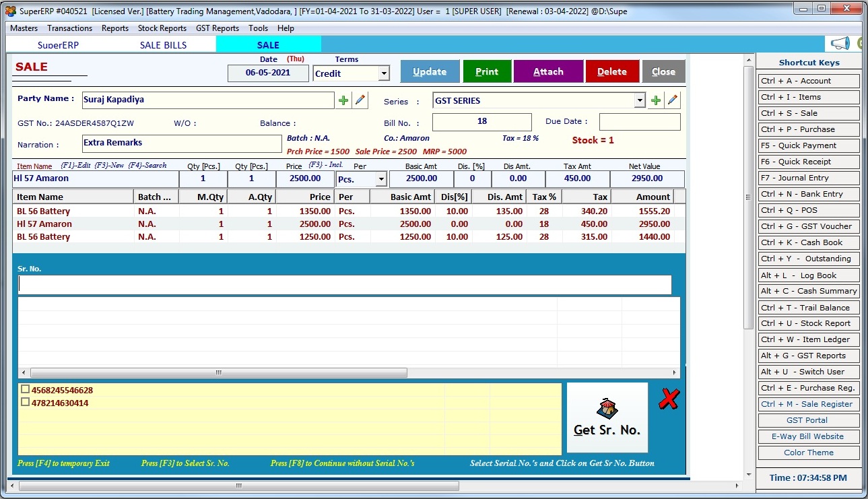This screenshot has height=499, width=868.
Task: Print the sale bill
Action: coord(487,71)
